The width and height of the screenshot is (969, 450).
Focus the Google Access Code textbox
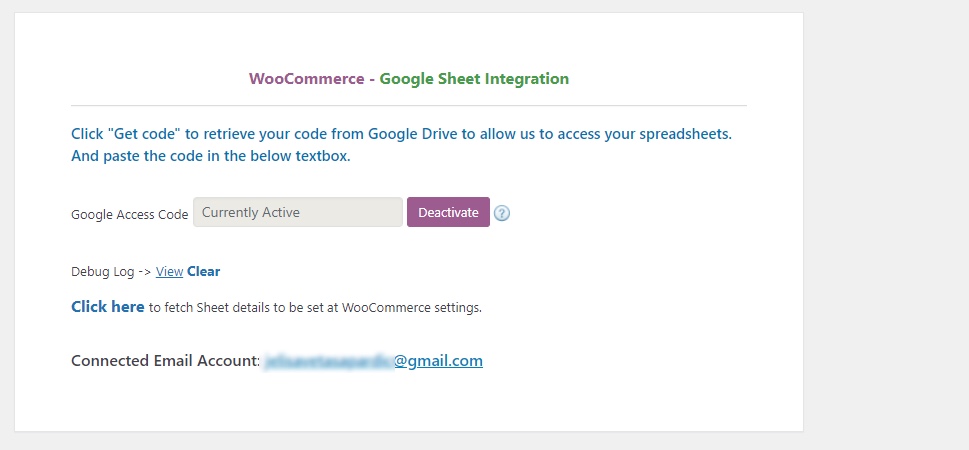(x=298, y=212)
